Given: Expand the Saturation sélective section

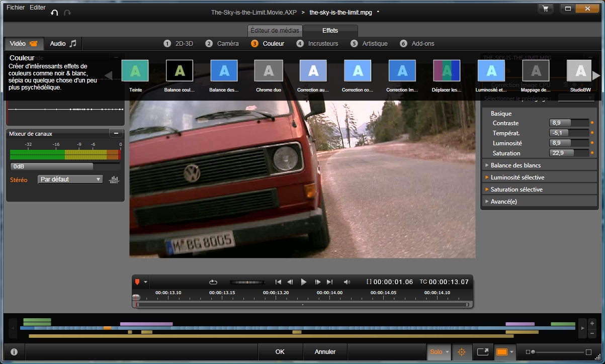Looking at the screenshot, I should (x=539, y=189).
